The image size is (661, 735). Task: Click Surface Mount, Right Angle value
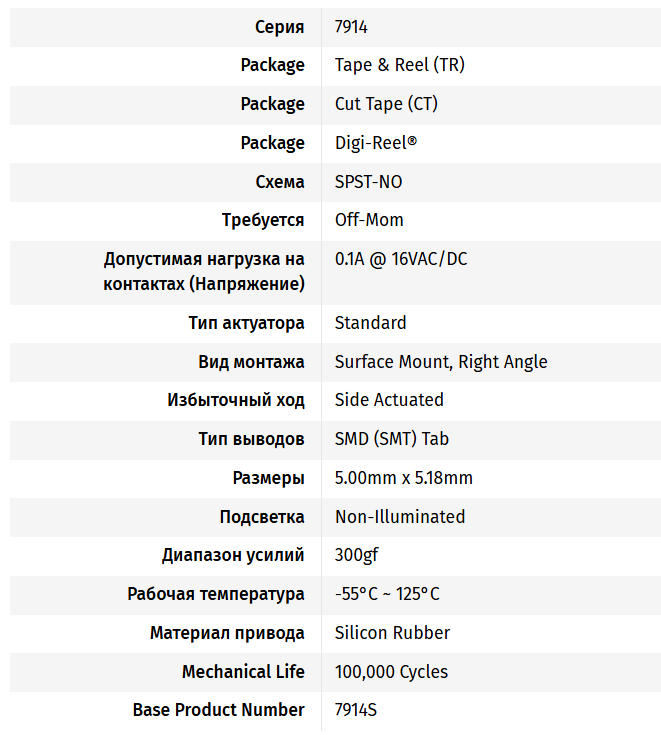[441, 362]
